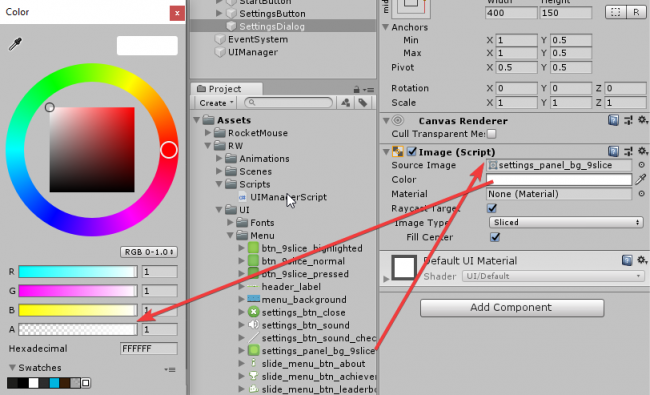The height and width of the screenshot is (395, 650).
Task: Click the Hexadecimal color input field
Action: pyautogui.click(x=149, y=349)
